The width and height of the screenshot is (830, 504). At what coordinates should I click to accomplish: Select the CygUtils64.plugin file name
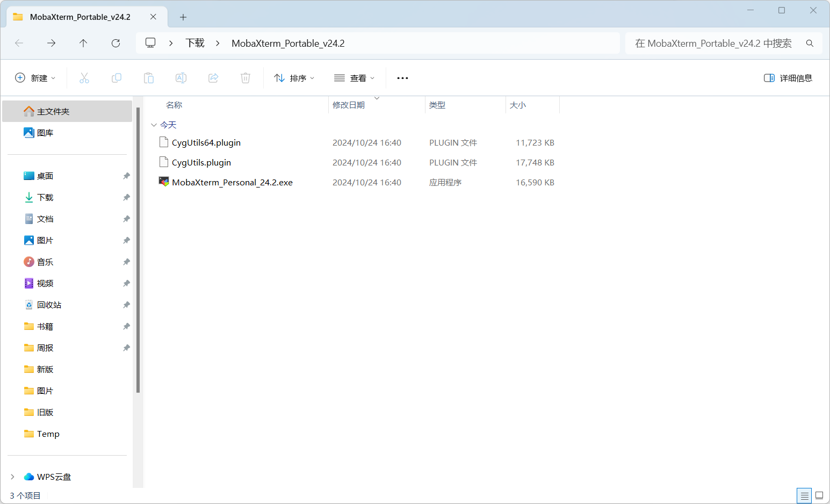pyautogui.click(x=206, y=142)
